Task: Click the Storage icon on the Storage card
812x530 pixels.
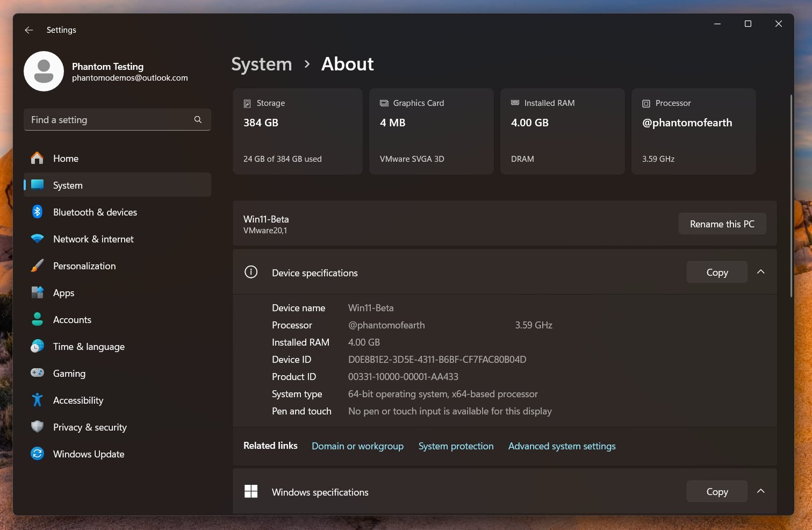Action: pyautogui.click(x=247, y=103)
